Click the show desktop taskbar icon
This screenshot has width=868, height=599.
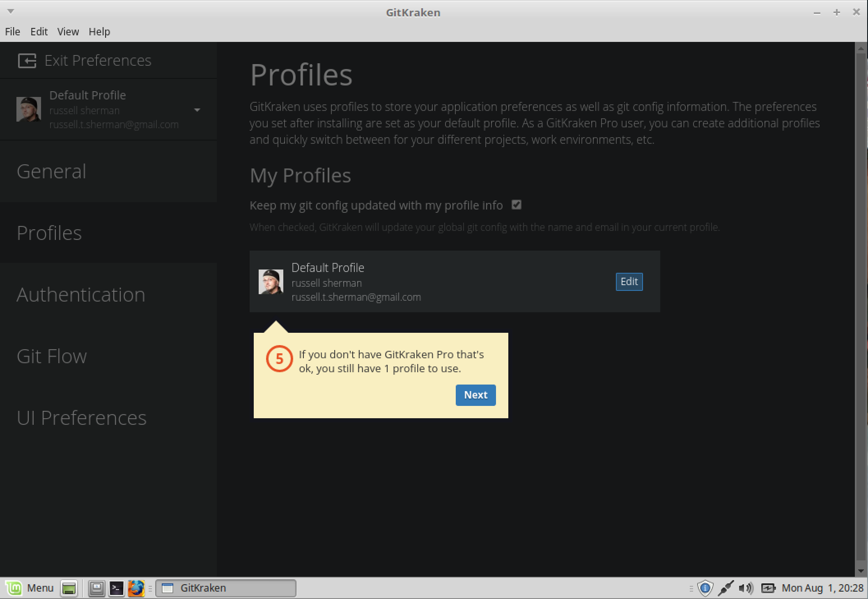click(x=69, y=588)
